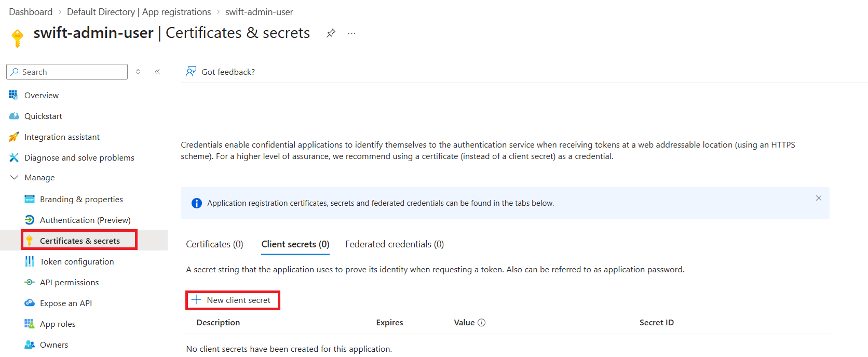Open Quickstart via its cloud icon
868x357 pixels.
click(x=14, y=116)
